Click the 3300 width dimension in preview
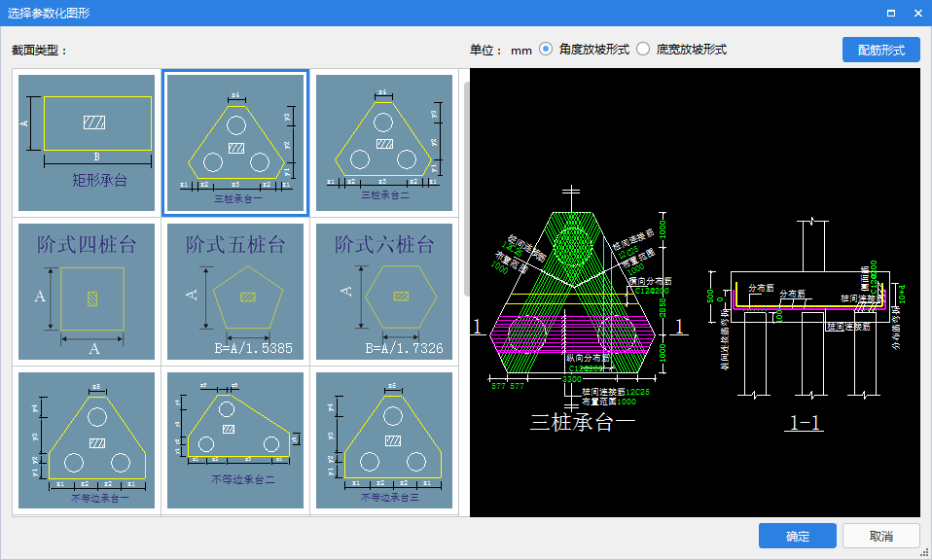The width and height of the screenshot is (932, 560). tap(572, 379)
